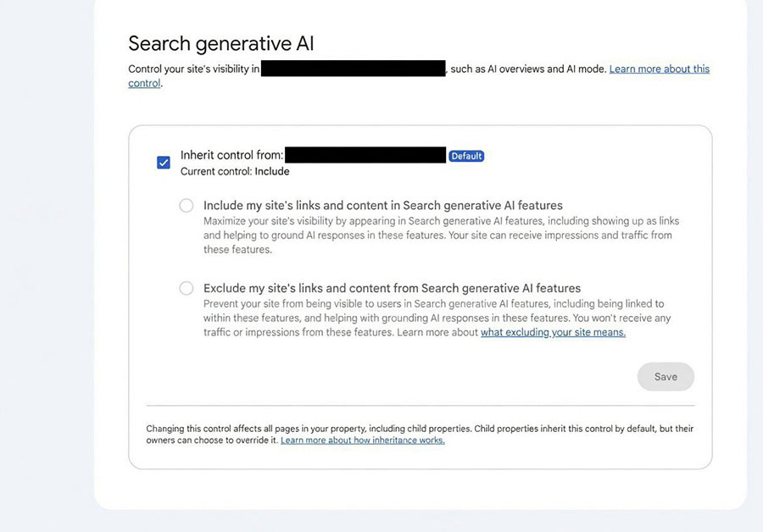The width and height of the screenshot is (763, 532).
Task: Click the redacted property name beside Inherit control
Action: [365, 155]
